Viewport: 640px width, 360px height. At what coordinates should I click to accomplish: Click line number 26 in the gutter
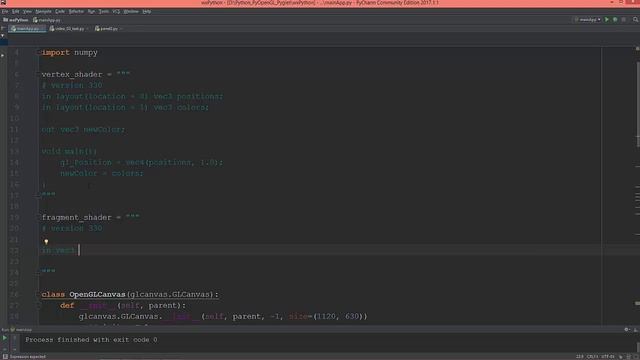[x=14, y=294]
